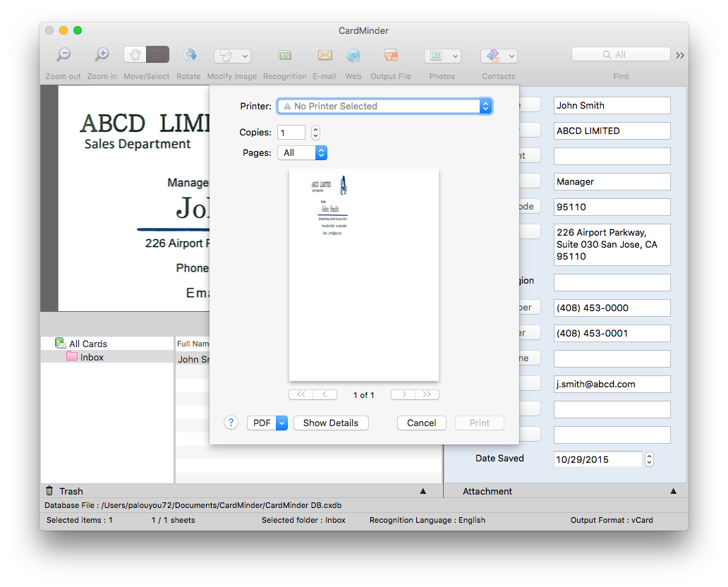This screenshot has height=587, width=728.
Task: Click the Date Saved stepper
Action: tap(650, 459)
